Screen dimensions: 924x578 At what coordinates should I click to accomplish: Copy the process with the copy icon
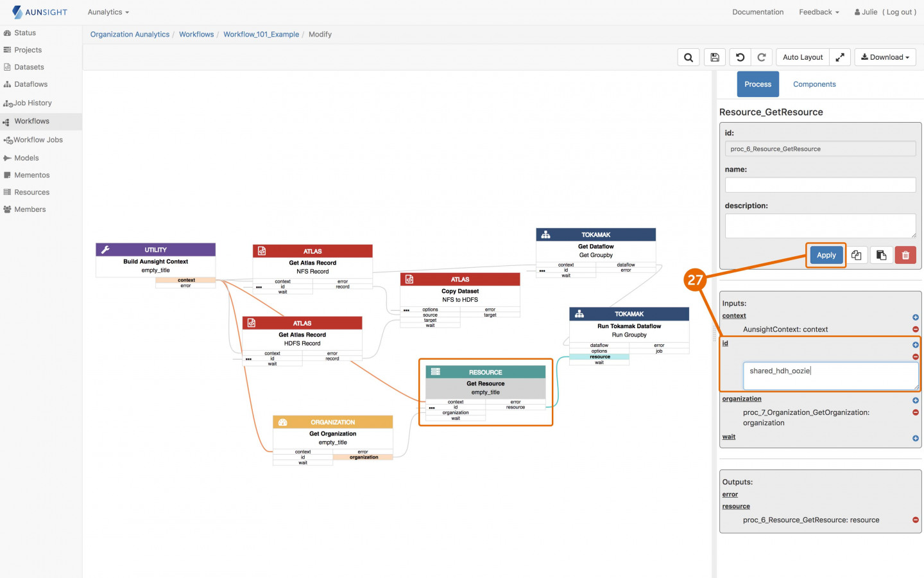(856, 255)
